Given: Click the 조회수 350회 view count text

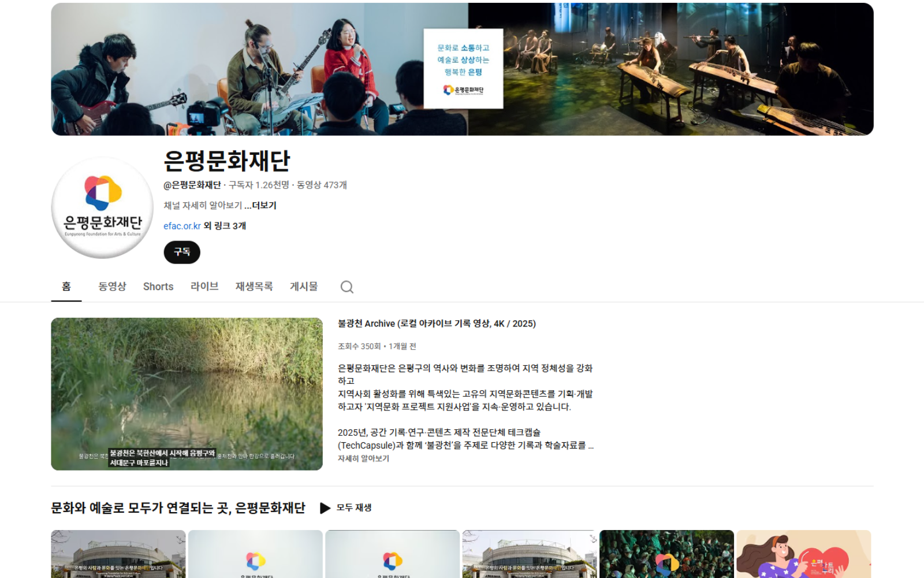Looking at the screenshot, I should 359,346.
